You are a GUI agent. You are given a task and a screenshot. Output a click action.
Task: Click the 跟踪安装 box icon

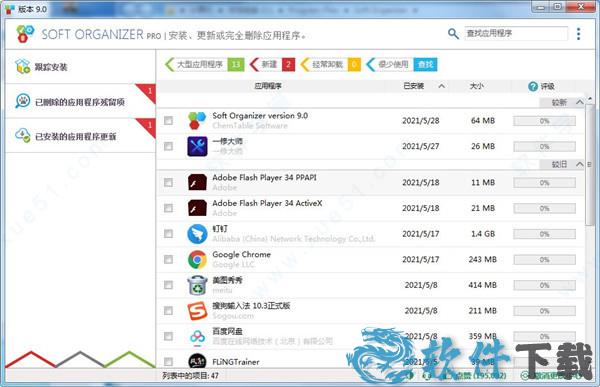(x=23, y=66)
